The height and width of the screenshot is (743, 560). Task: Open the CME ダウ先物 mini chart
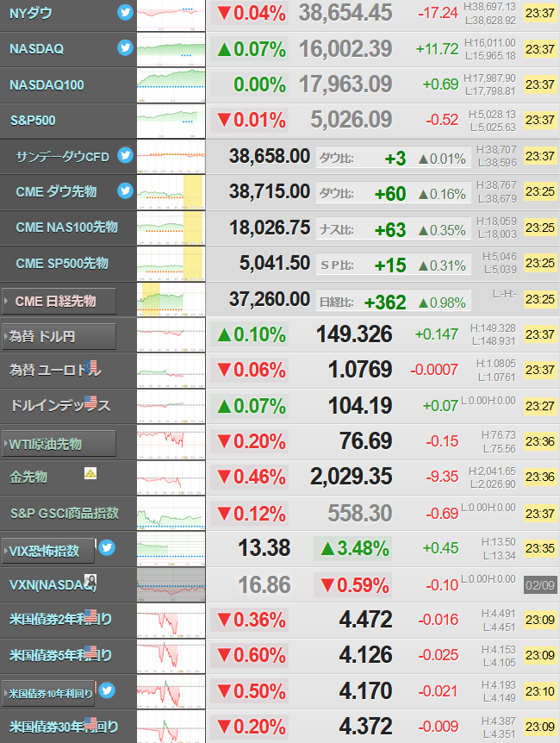171,192
